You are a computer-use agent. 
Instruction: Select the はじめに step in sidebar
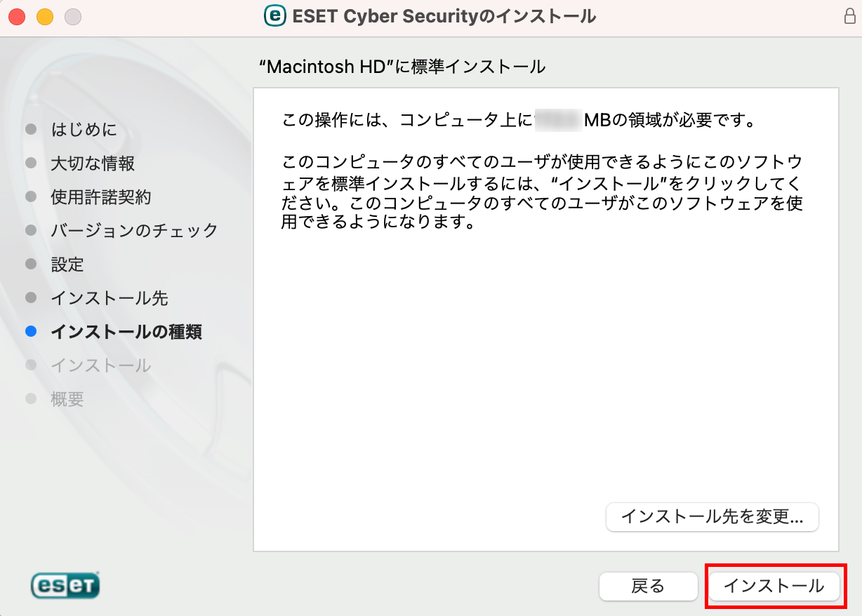(84, 130)
